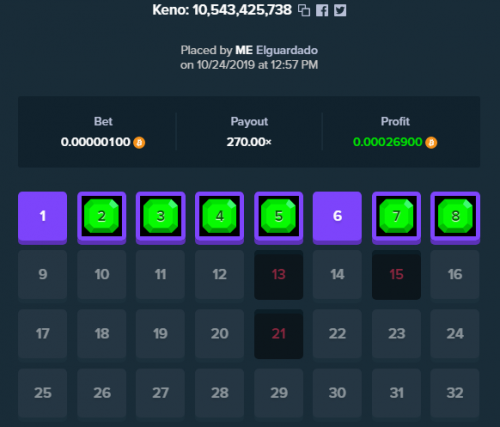This screenshot has width=500, height=427.
Task: Click the green profit amount 0.00026900
Action: [388, 142]
